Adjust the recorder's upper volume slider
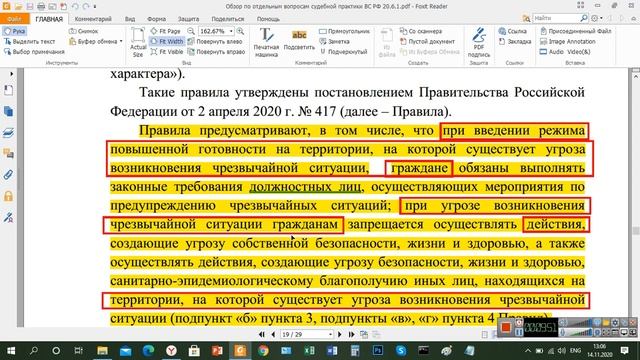The image size is (640, 360). [x=580, y=323]
